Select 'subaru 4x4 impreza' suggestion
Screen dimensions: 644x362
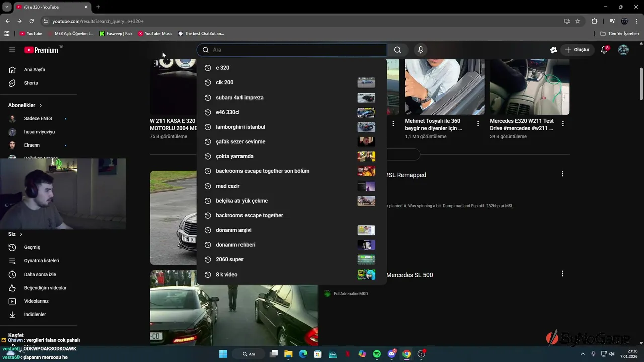click(x=292, y=97)
